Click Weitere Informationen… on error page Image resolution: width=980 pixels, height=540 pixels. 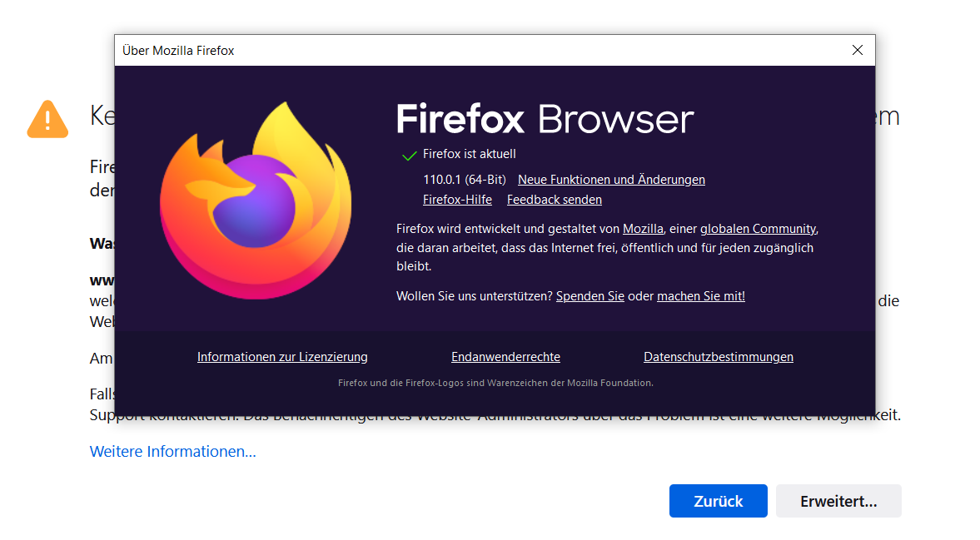(x=173, y=451)
